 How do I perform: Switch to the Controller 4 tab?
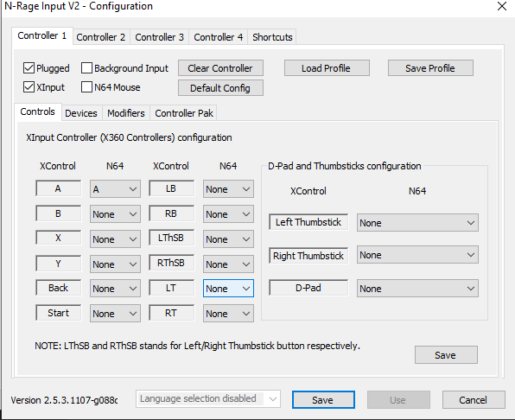pyautogui.click(x=218, y=37)
